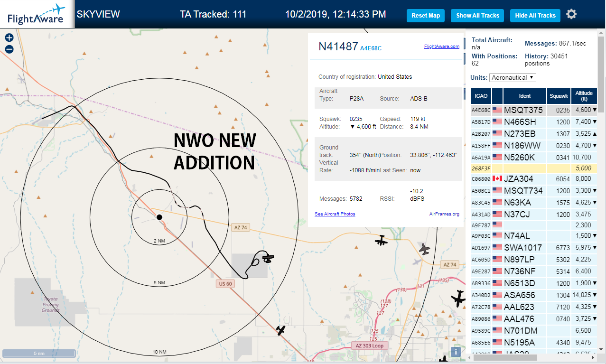The image size is (606, 364).
Task: Zoom in the map with plus icon
Action: coord(9,38)
